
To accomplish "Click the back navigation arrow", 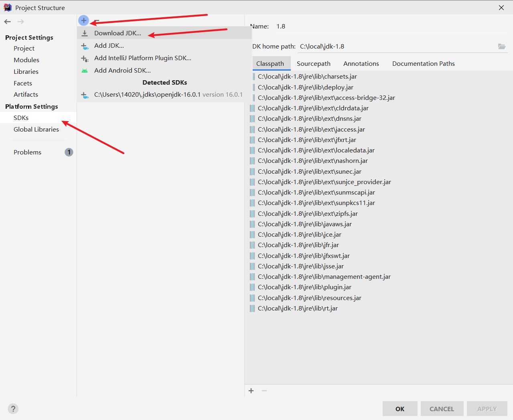I will tap(8, 22).
